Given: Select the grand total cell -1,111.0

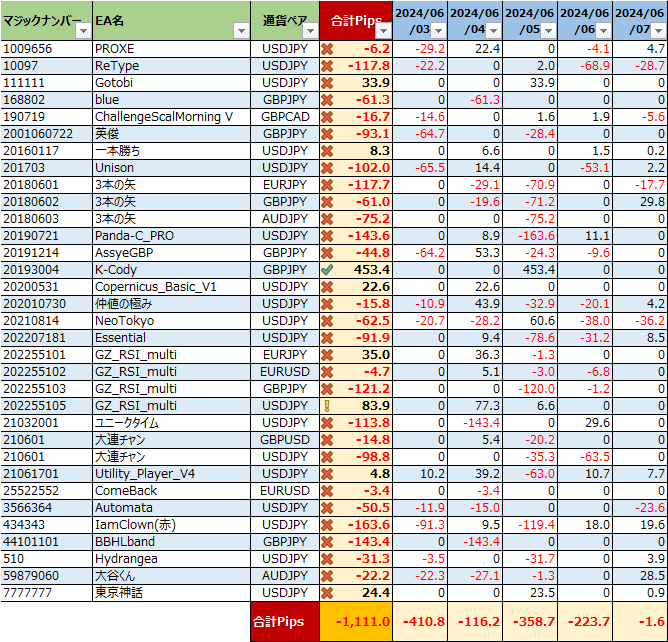Looking at the screenshot, I should coord(356,622).
